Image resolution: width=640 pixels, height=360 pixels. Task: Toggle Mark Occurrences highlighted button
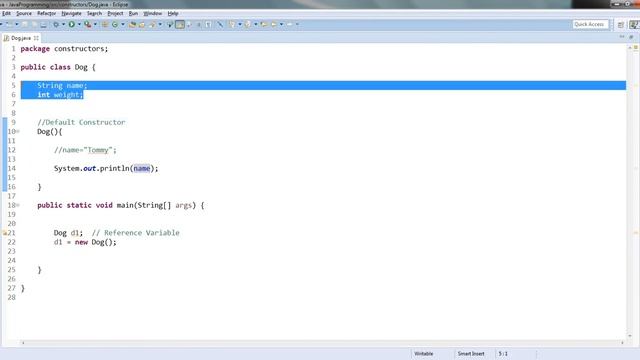point(180,24)
